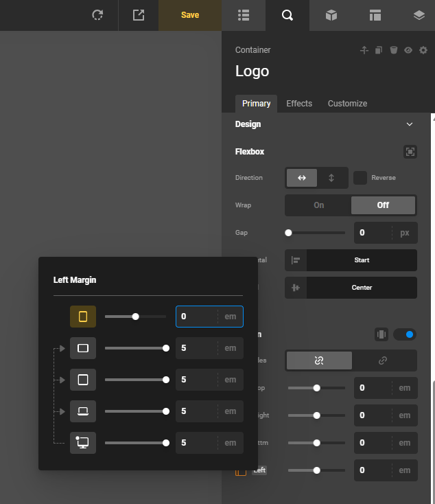This screenshot has width=435, height=504.
Task: Click the Save button
Action: pyautogui.click(x=190, y=15)
